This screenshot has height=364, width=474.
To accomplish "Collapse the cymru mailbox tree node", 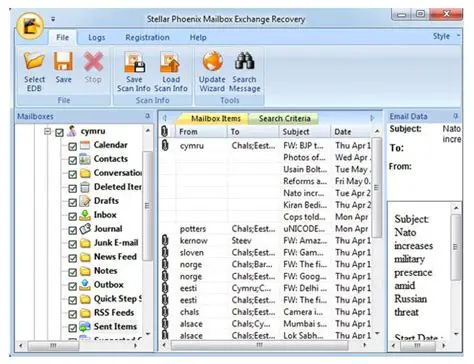I will tap(47, 131).
